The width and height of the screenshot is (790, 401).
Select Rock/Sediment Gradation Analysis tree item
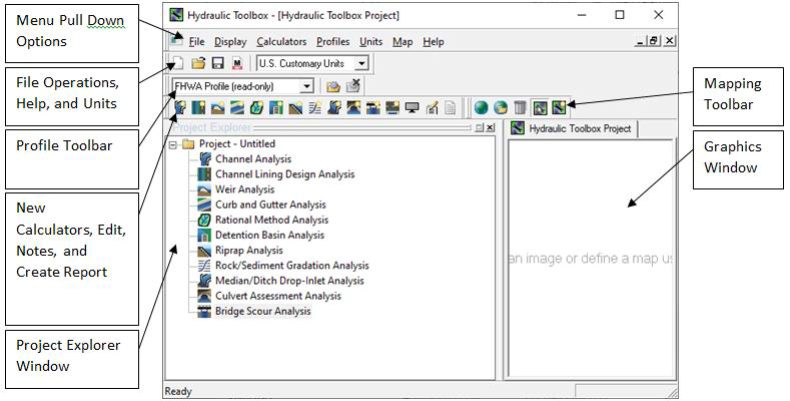pos(292,265)
